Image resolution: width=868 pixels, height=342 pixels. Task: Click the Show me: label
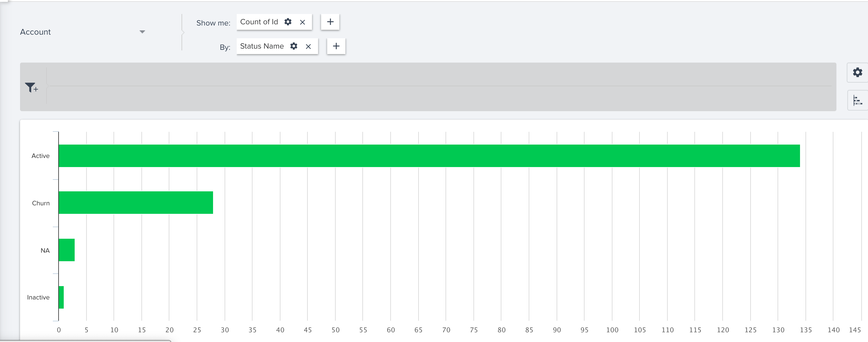point(213,23)
